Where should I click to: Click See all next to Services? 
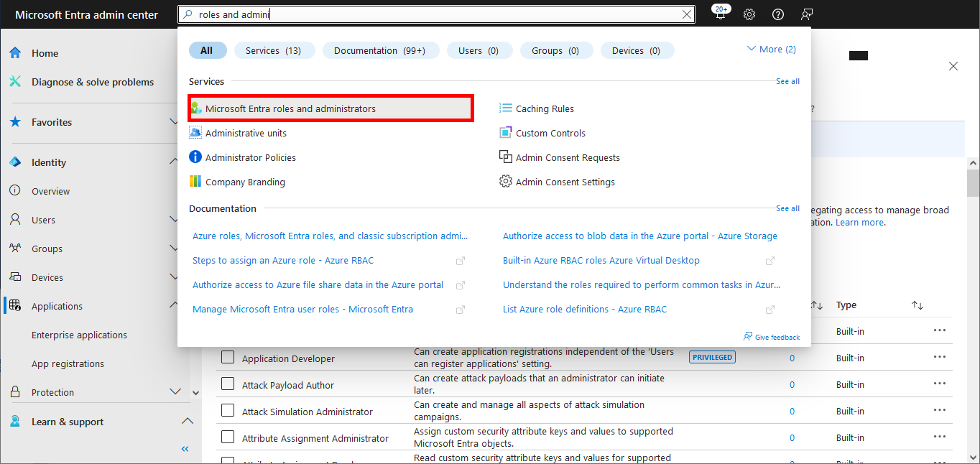787,81
